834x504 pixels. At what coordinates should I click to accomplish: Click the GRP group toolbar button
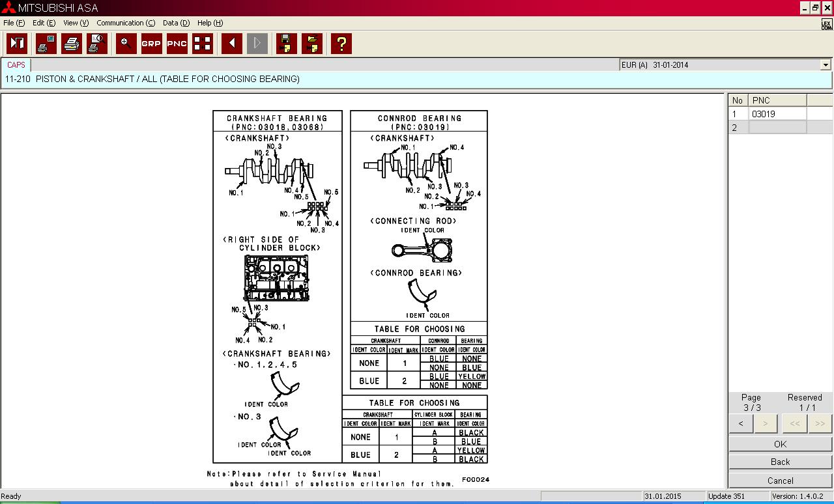[x=151, y=44]
